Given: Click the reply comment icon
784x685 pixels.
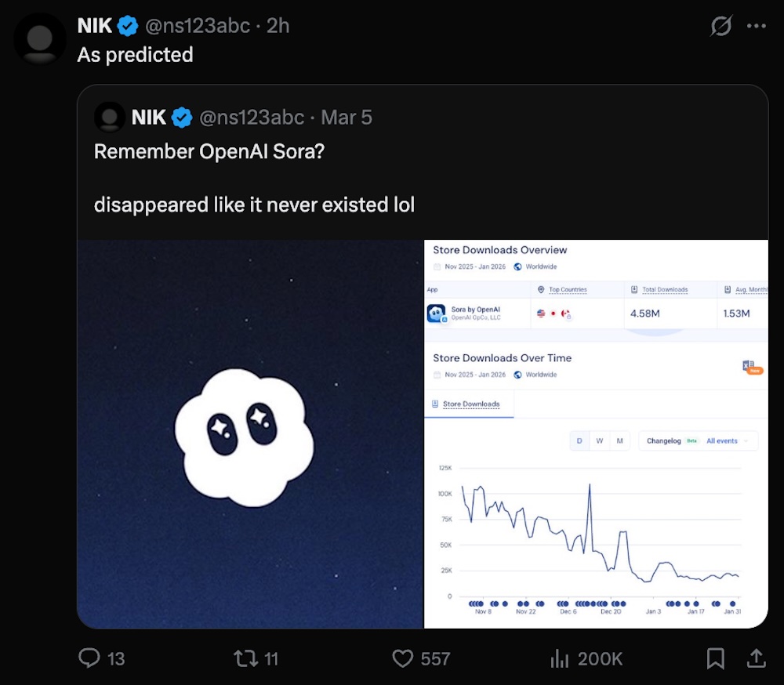Looking at the screenshot, I should click(x=90, y=658).
